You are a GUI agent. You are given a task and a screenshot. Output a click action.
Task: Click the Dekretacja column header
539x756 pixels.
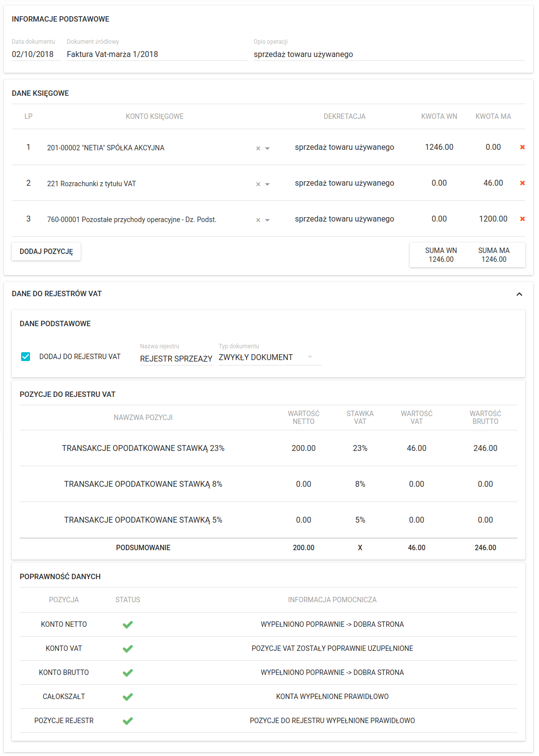pos(344,116)
